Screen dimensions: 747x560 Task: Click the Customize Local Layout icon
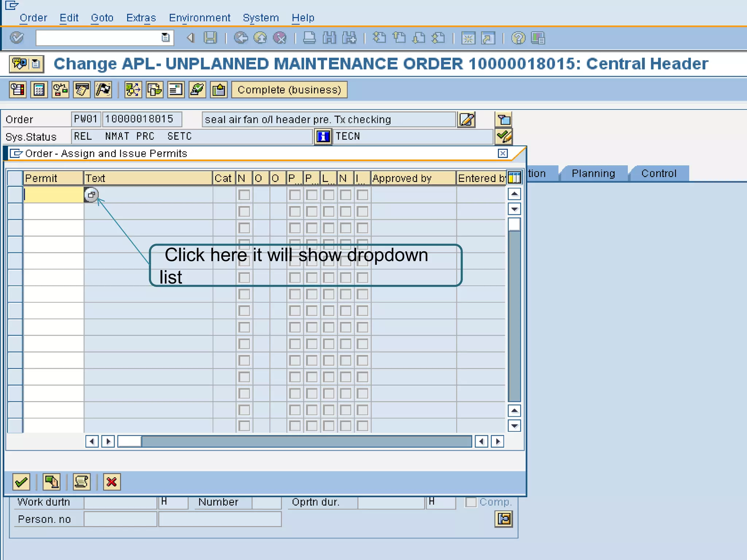click(x=538, y=38)
